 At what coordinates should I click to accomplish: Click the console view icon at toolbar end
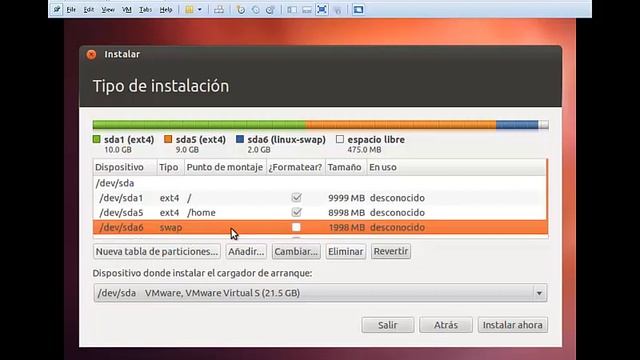point(358,9)
